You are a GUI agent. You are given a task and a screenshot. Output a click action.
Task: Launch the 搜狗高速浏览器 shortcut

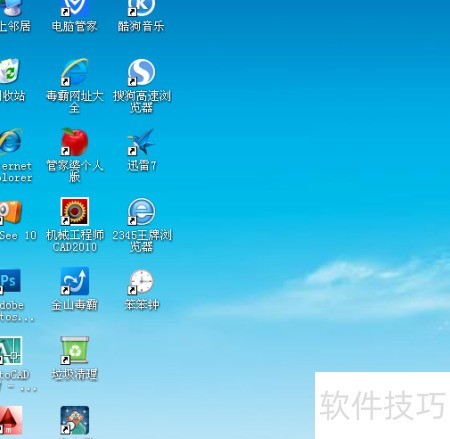tap(141, 72)
